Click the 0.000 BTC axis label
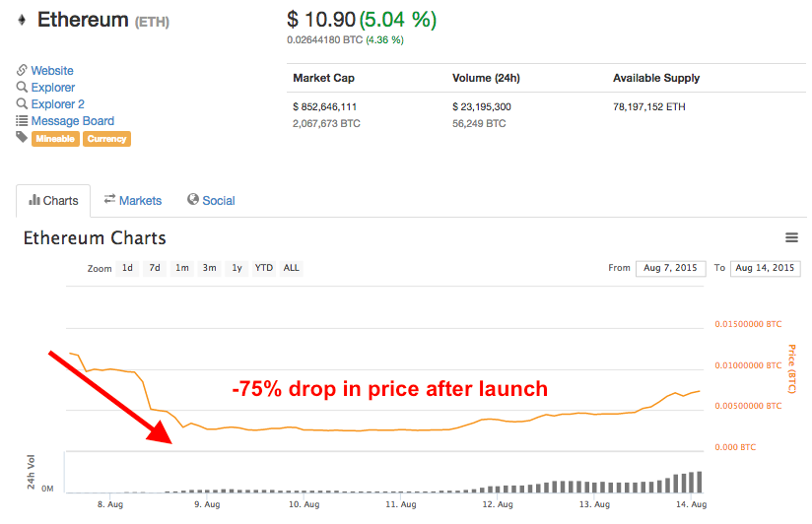The image size is (812, 524). [x=735, y=447]
